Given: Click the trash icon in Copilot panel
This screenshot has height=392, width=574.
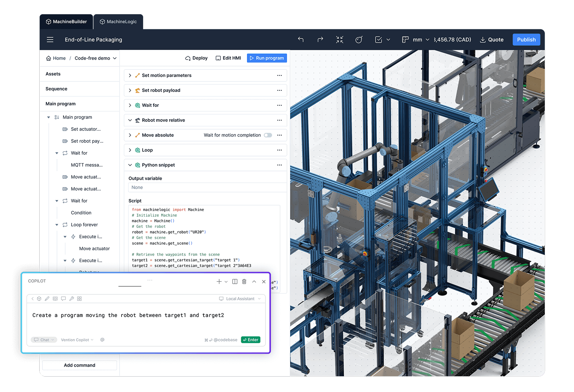Looking at the screenshot, I should tap(244, 282).
